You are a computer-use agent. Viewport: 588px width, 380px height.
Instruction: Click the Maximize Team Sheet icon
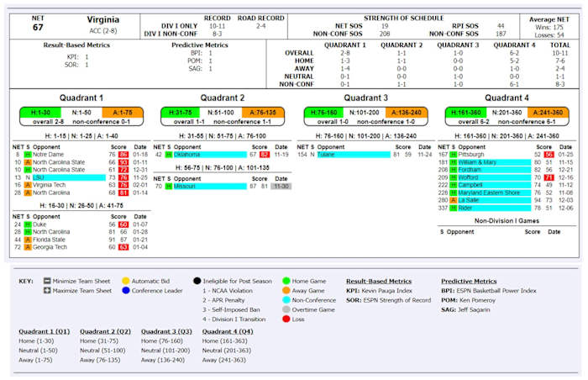tap(45, 290)
